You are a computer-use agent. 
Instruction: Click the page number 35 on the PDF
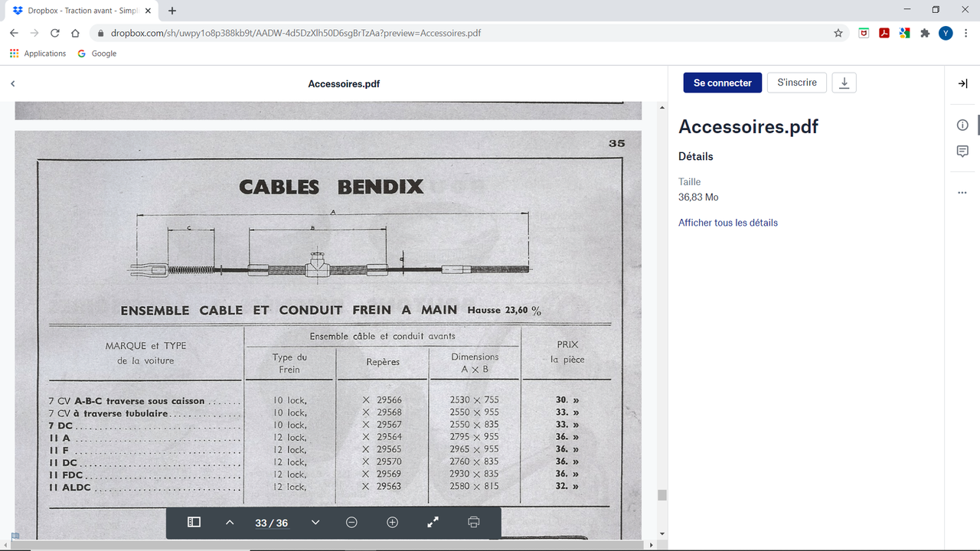pyautogui.click(x=616, y=143)
